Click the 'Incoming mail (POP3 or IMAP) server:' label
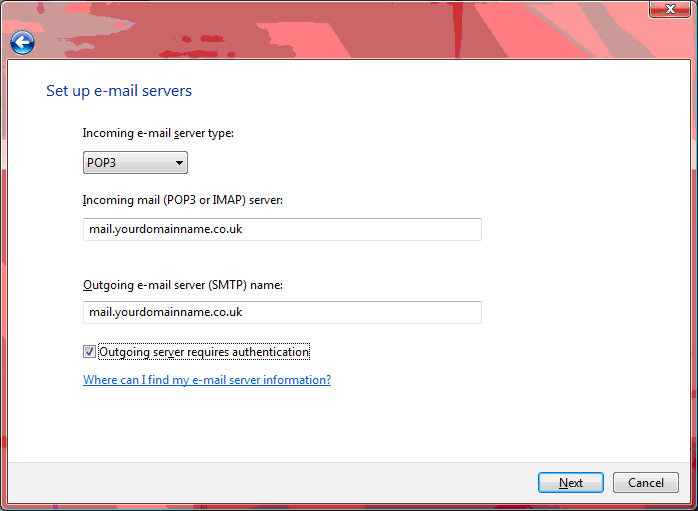The width and height of the screenshot is (698, 511). click(x=183, y=200)
